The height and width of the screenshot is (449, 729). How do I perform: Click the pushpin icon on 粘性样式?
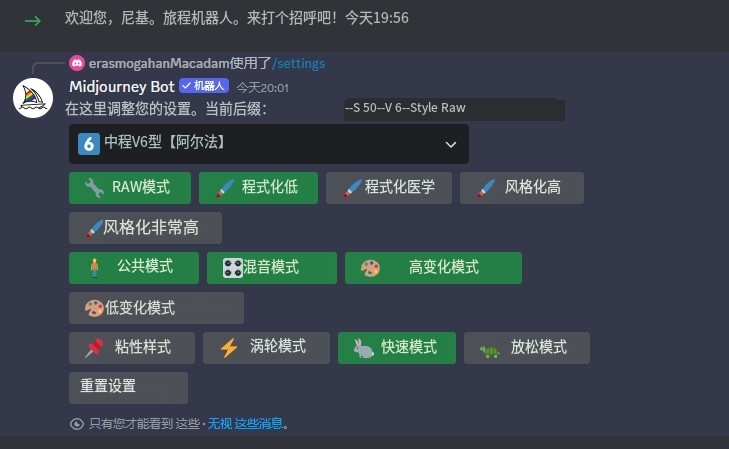(94, 348)
